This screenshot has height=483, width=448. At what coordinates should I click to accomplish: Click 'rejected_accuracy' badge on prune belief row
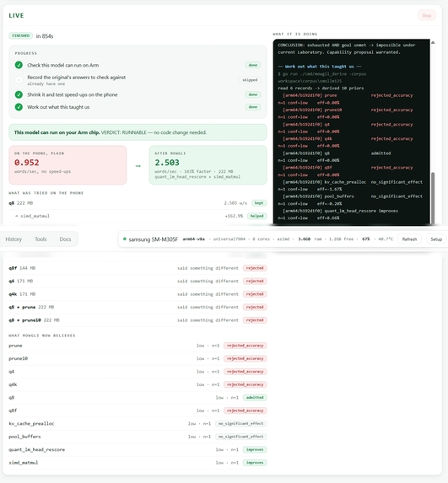(x=246, y=346)
